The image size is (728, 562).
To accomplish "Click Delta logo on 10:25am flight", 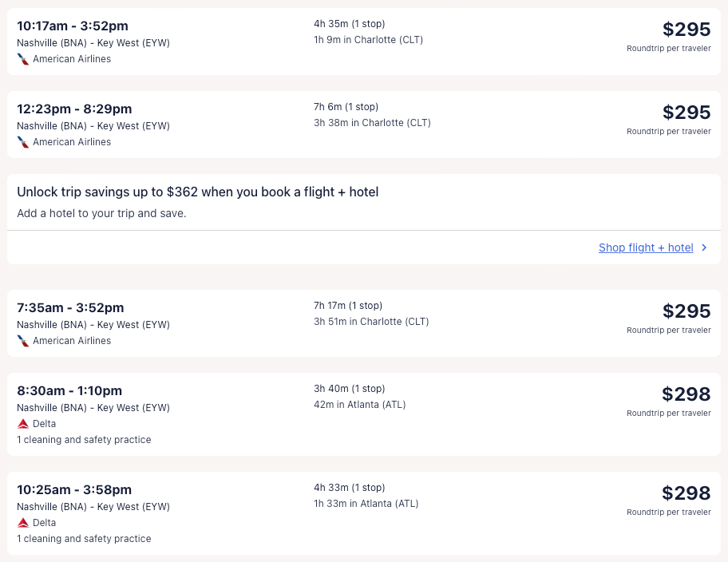I will pyautogui.click(x=23, y=523).
